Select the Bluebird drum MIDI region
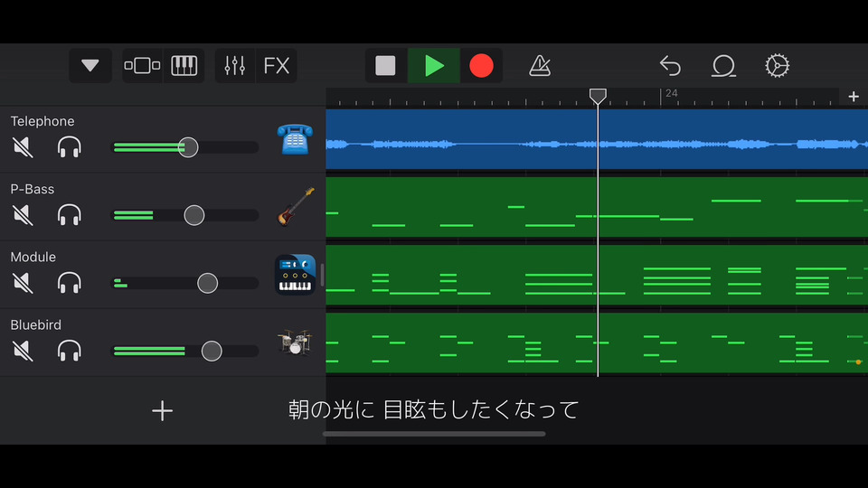Screen dimensions: 868x488 pos(597,343)
